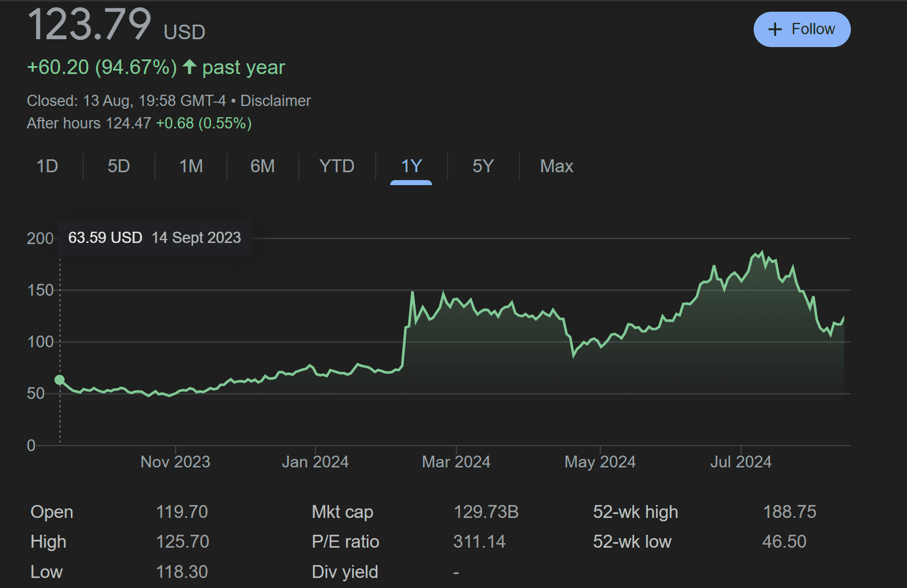Click the active 1Y tab
The height and width of the screenshot is (588, 907).
point(412,166)
